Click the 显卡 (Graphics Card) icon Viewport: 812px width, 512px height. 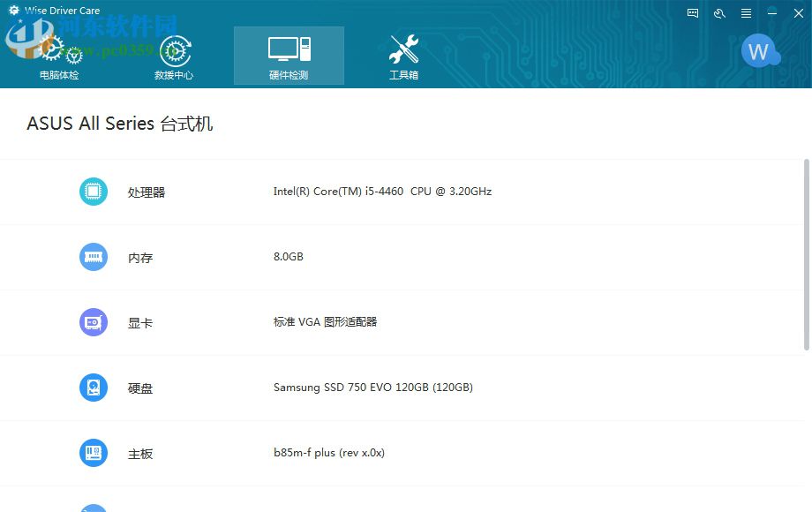[x=93, y=321]
